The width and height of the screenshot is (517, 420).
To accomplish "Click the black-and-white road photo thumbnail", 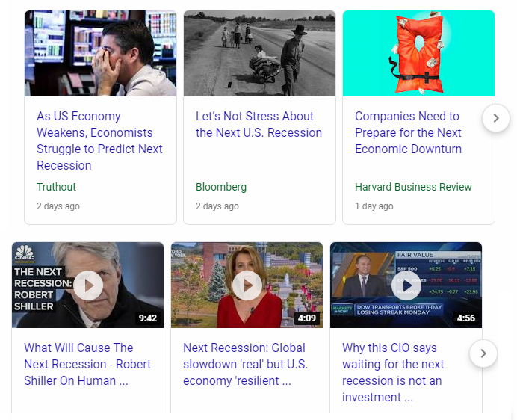I will tap(259, 54).
